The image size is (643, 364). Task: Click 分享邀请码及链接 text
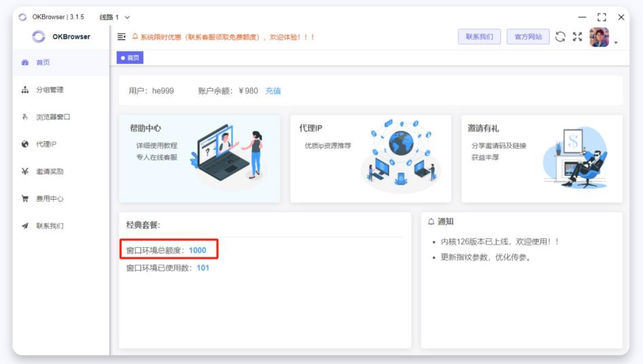tap(499, 145)
